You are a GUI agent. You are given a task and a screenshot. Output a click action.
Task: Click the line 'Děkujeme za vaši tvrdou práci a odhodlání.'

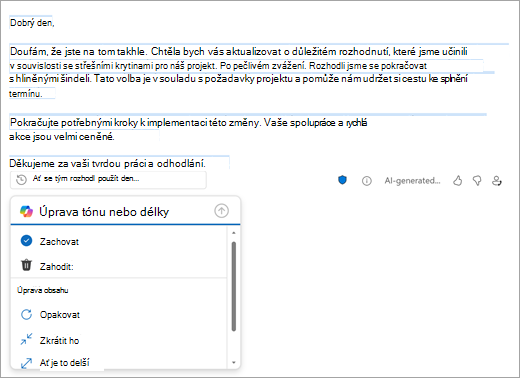(x=107, y=164)
